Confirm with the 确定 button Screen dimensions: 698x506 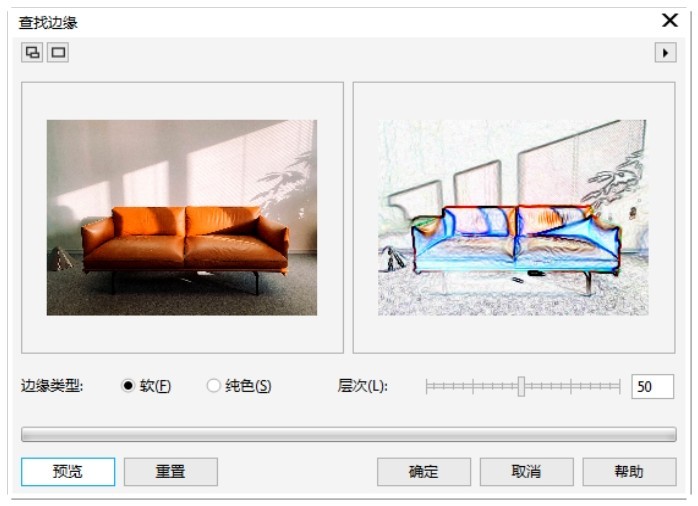tap(424, 471)
